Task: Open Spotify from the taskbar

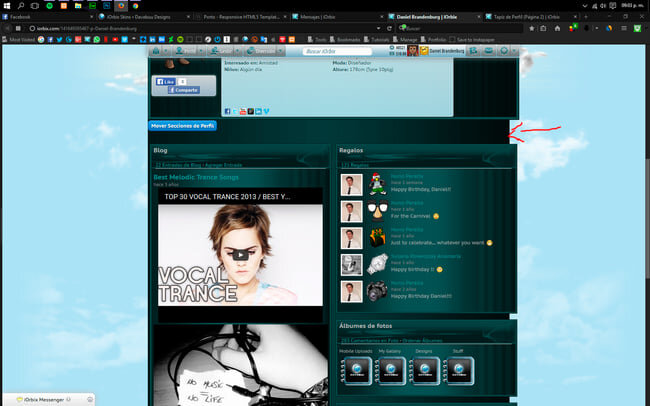Action: pos(49,6)
